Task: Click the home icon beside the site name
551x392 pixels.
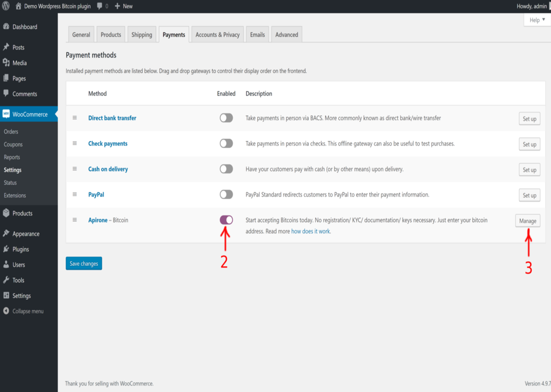Action: click(x=18, y=6)
